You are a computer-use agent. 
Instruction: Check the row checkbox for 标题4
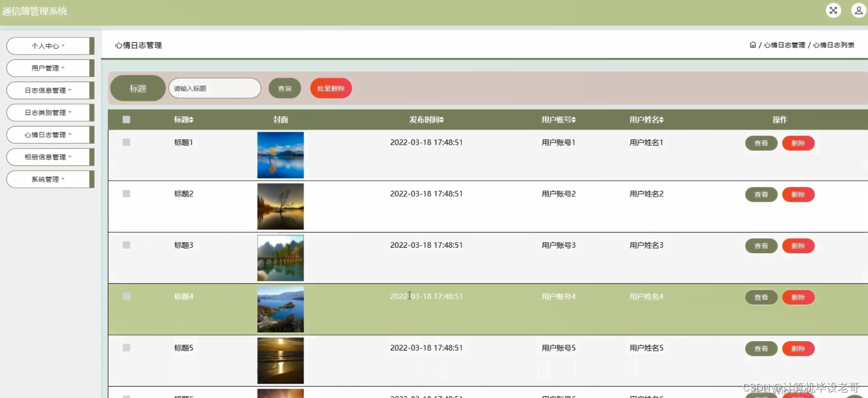[x=126, y=296]
